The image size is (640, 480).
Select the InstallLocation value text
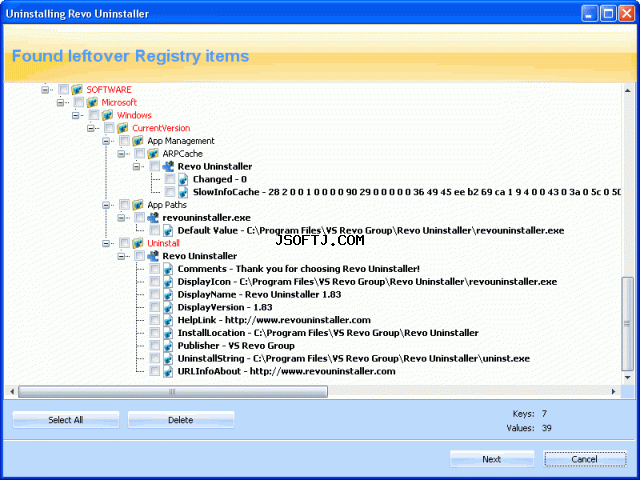328,333
